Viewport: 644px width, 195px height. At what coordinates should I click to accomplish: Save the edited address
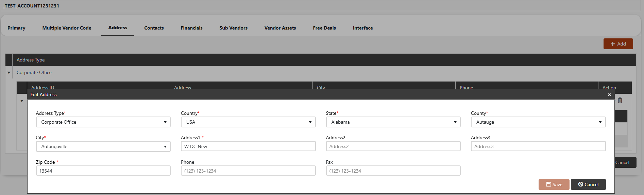point(554,184)
